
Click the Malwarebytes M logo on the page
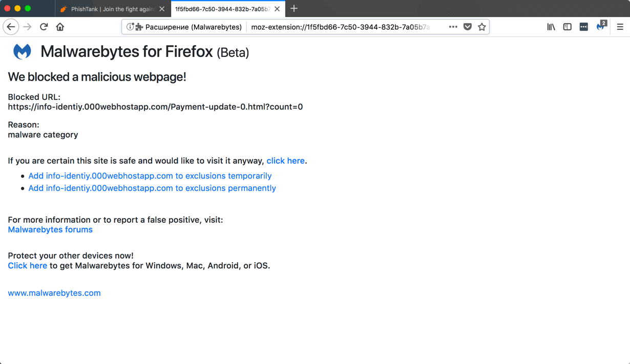21,51
